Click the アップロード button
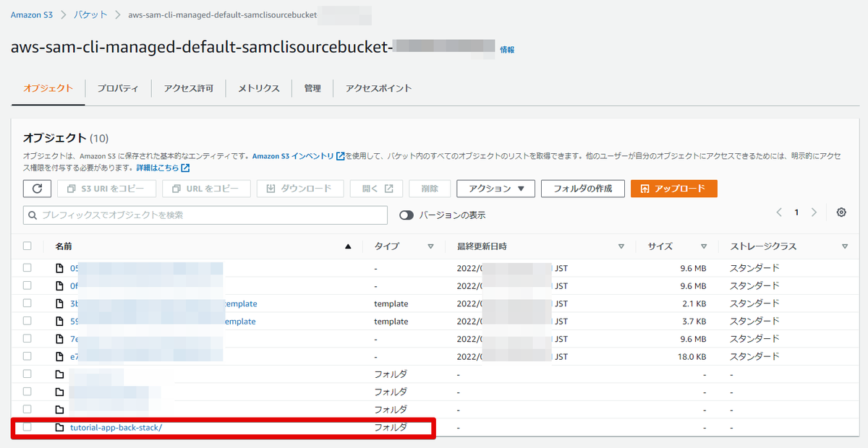 (x=673, y=189)
